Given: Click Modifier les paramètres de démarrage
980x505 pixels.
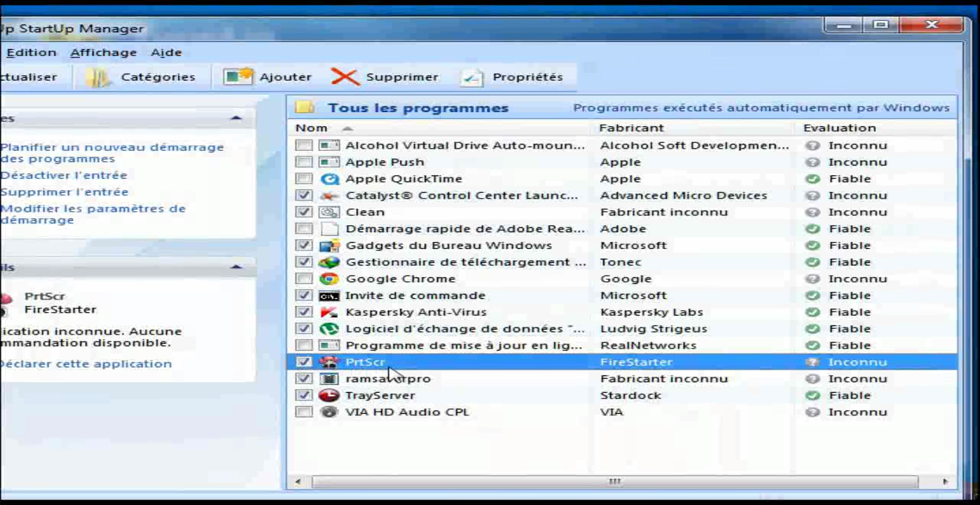Looking at the screenshot, I should click(93, 214).
